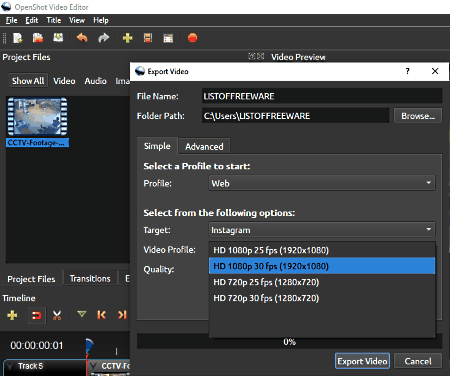The height and width of the screenshot is (376, 450).
Task: Click the Project Files panel close icon
Action: [x=261, y=56]
